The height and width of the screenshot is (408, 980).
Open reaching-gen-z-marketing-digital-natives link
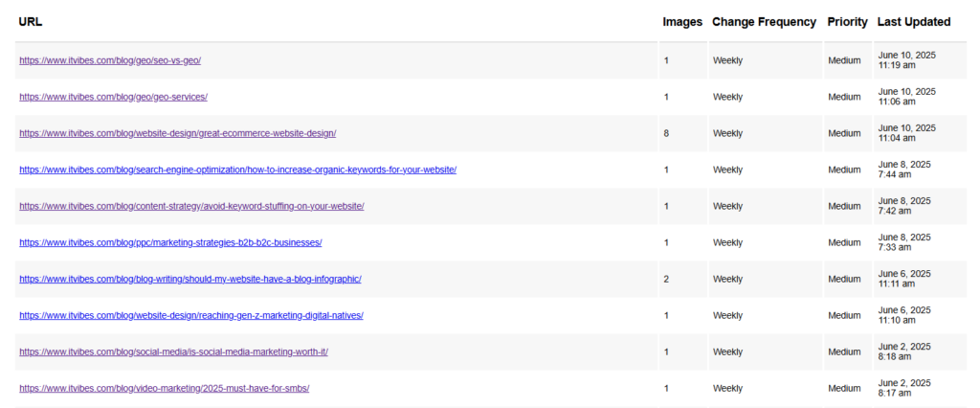191,315
